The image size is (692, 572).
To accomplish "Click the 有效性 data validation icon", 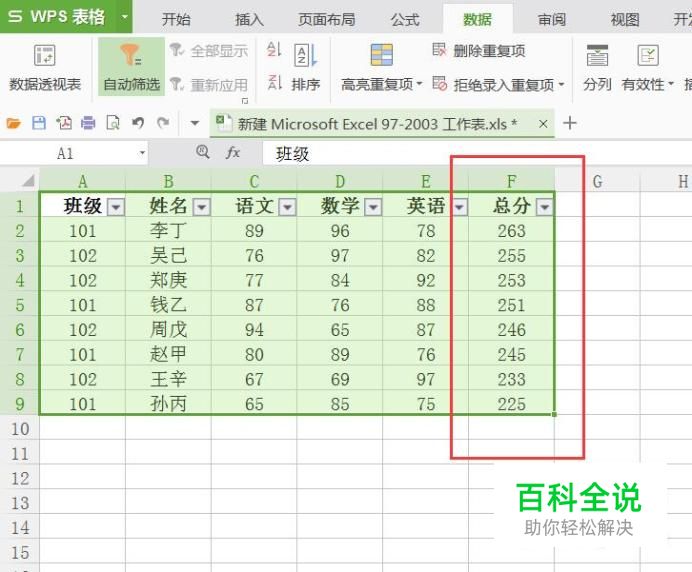I will coord(647,55).
